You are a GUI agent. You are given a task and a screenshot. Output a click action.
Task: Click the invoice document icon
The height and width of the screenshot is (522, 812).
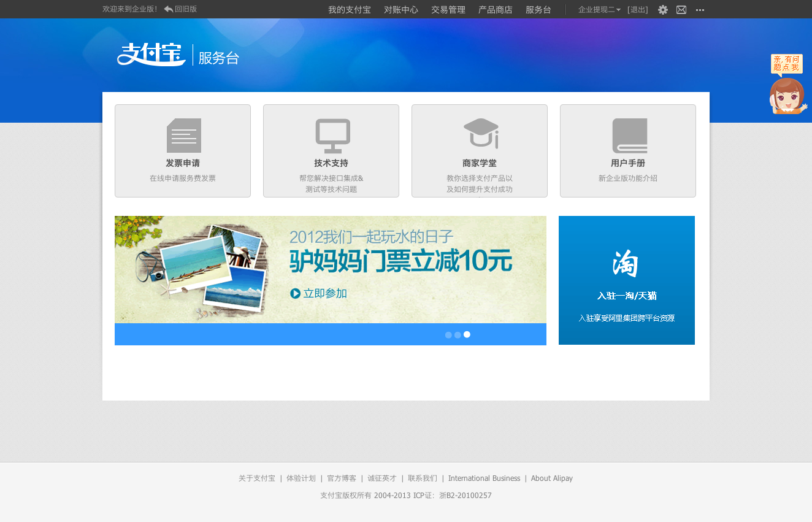pos(184,136)
